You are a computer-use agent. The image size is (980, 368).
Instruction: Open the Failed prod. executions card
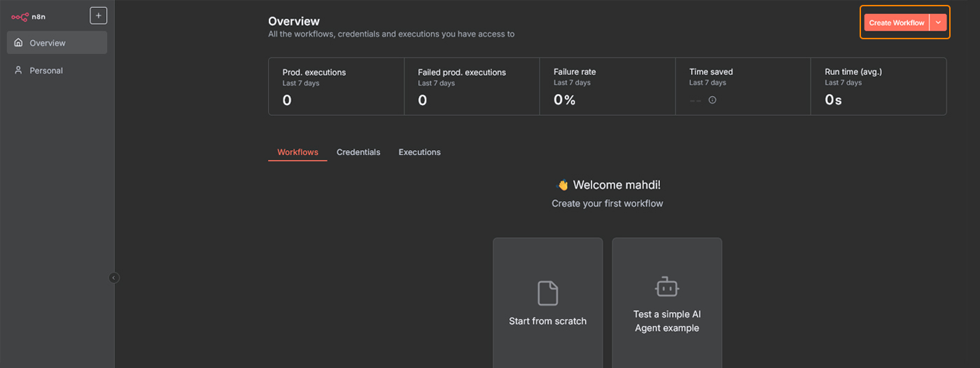[x=472, y=86]
